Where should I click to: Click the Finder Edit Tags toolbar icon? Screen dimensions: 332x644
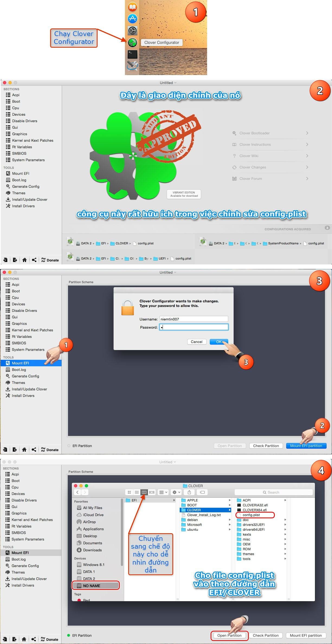pyautogui.click(x=202, y=492)
